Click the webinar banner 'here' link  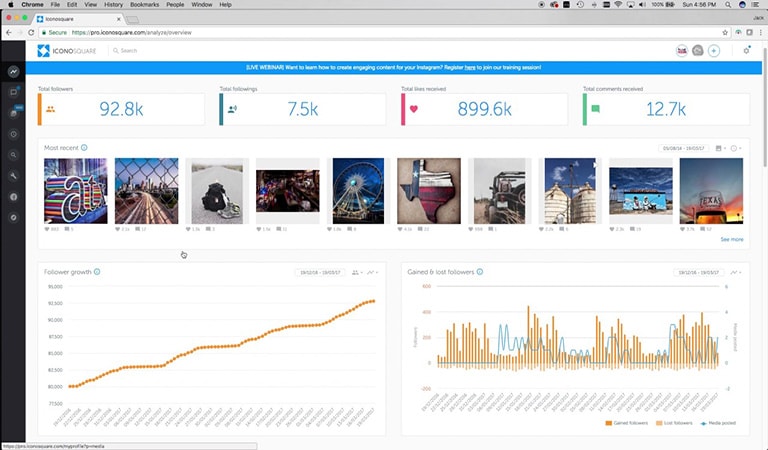[x=470, y=68]
